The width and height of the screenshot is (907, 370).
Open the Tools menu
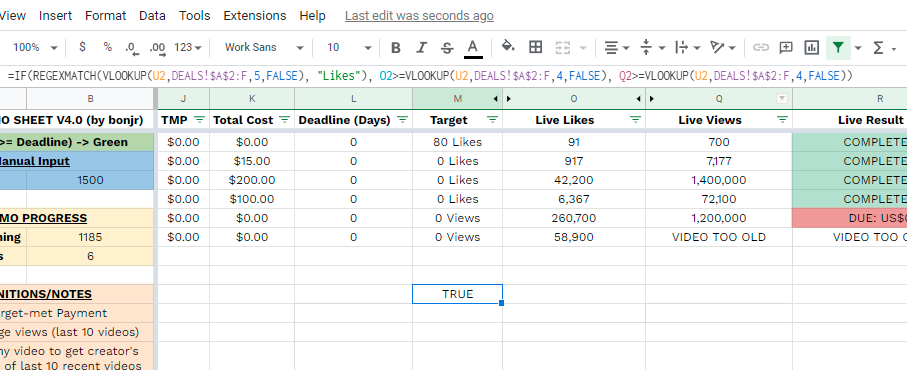pyautogui.click(x=194, y=16)
